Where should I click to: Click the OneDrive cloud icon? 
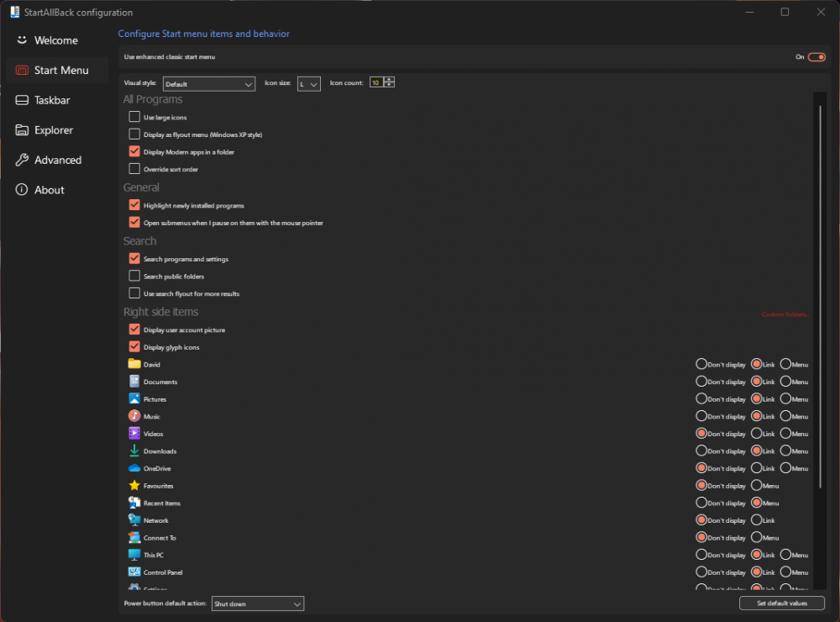click(x=134, y=468)
